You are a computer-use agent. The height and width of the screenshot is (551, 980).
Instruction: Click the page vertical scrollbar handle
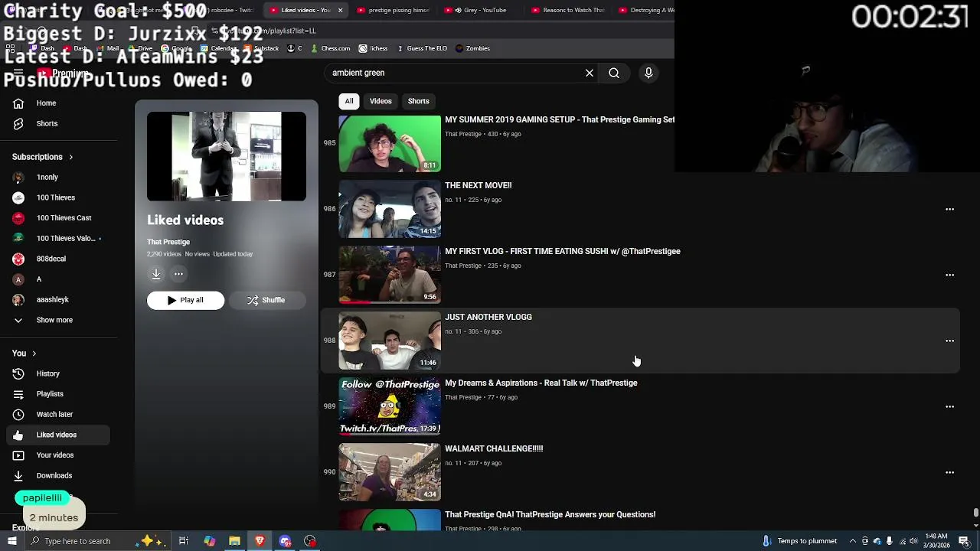pyautogui.click(x=975, y=513)
